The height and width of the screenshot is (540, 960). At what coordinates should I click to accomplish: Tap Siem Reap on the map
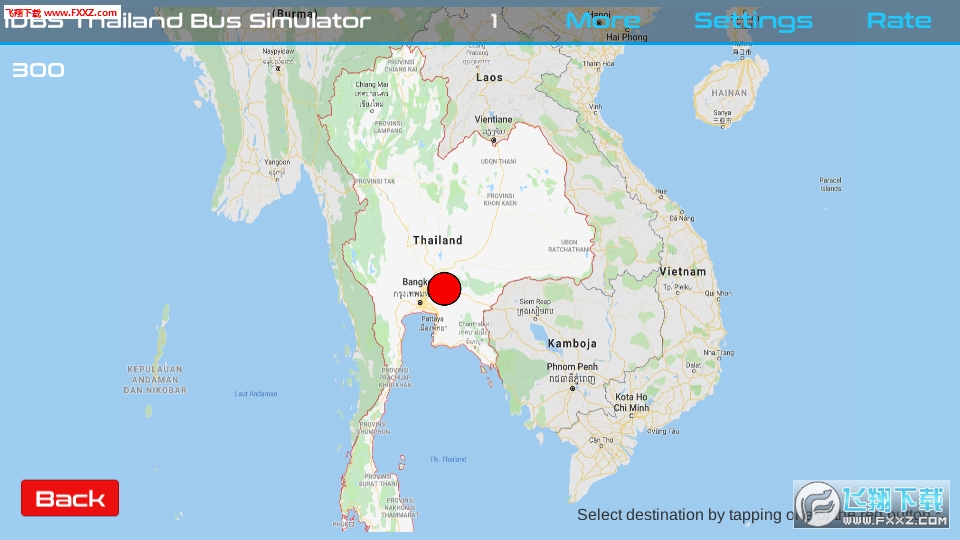534,301
